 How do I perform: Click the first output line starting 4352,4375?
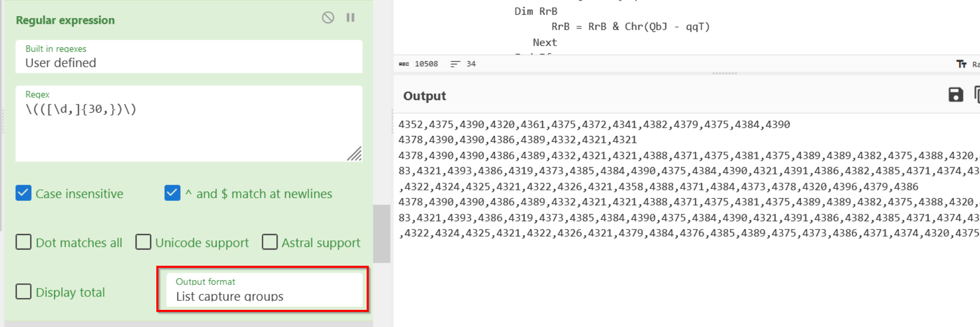[x=594, y=125]
